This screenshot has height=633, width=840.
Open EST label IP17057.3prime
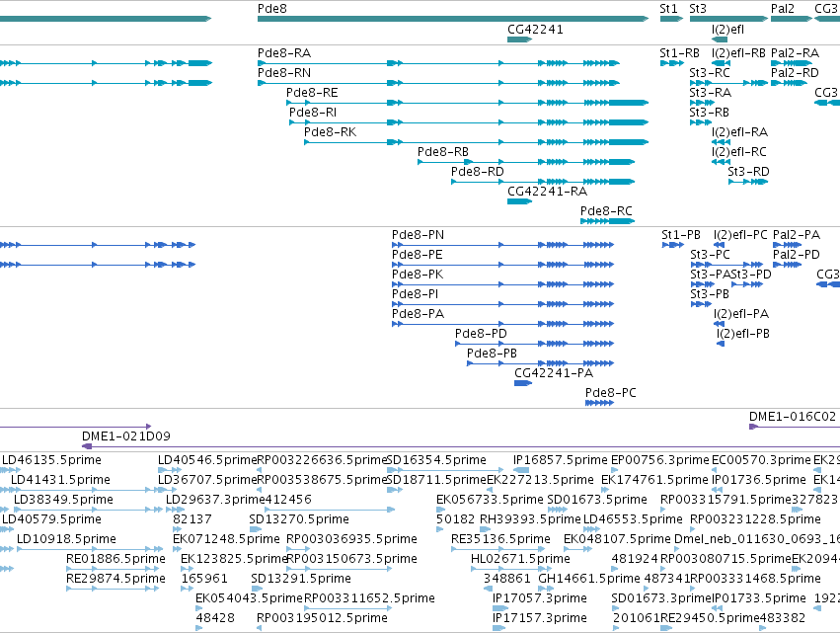click(540, 598)
